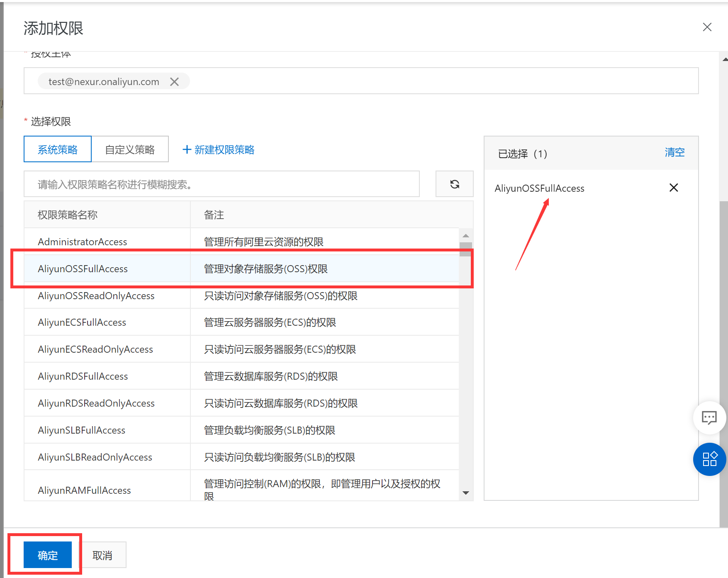Close the add permissions dialog
The width and height of the screenshot is (728, 578).
(x=707, y=27)
